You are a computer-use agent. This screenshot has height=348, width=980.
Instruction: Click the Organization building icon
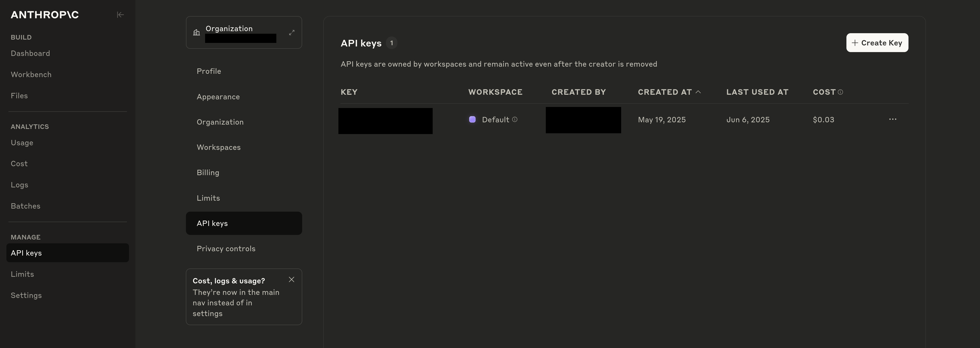[196, 33]
